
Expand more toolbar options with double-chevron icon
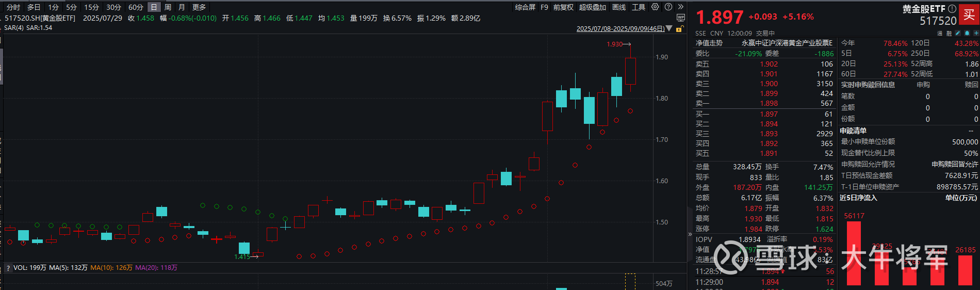pyautogui.click(x=680, y=7)
